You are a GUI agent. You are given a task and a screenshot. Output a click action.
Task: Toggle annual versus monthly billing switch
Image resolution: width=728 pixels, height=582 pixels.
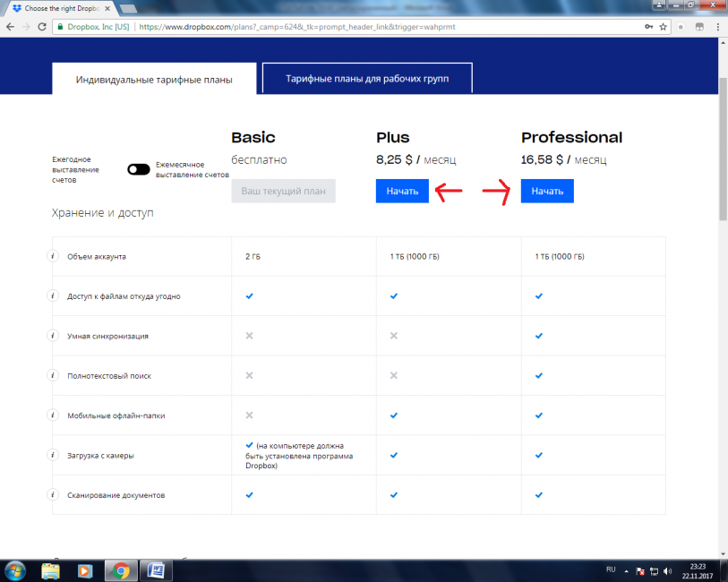point(139,169)
